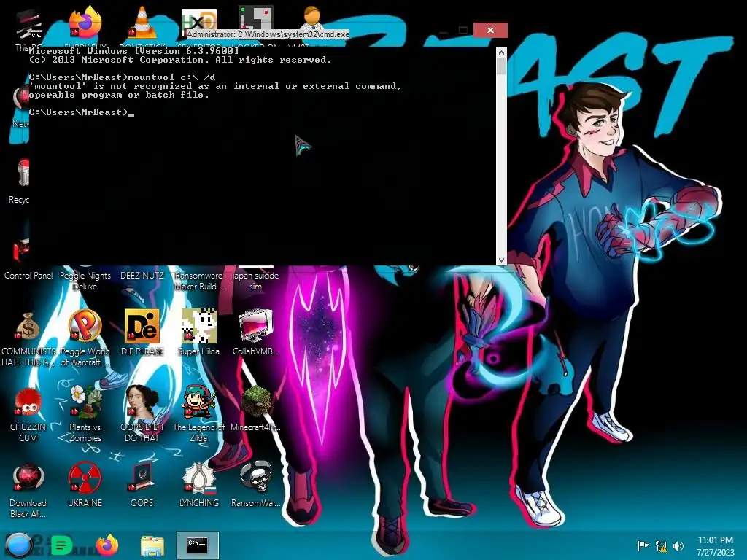Click the cmd window scrollbar down arrow
The image size is (747, 560).
(x=501, y=260)
